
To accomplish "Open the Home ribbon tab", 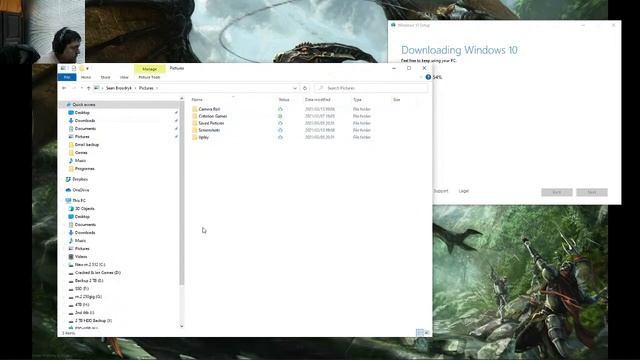I will 86,77.
